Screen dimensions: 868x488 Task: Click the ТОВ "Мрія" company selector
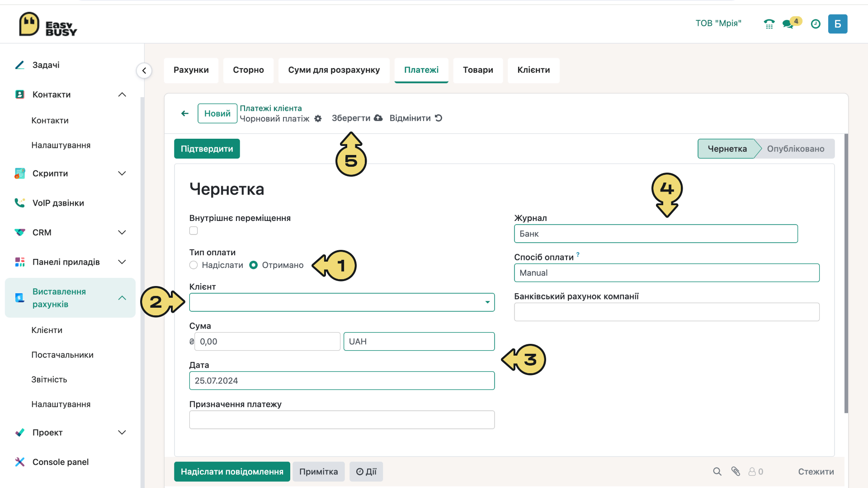coord(718,23)
